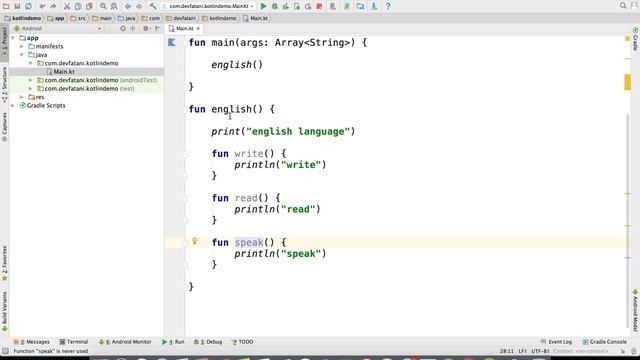Toggle the fold marker beside fun read
Image resolution: width=640 pixels, height=360 pixels.
[185, 198]
